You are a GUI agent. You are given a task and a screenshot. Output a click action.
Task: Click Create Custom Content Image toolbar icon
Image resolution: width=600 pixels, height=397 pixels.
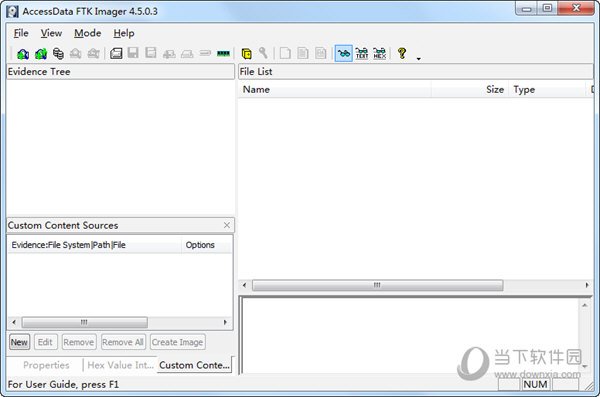click(x=187, y=54)
